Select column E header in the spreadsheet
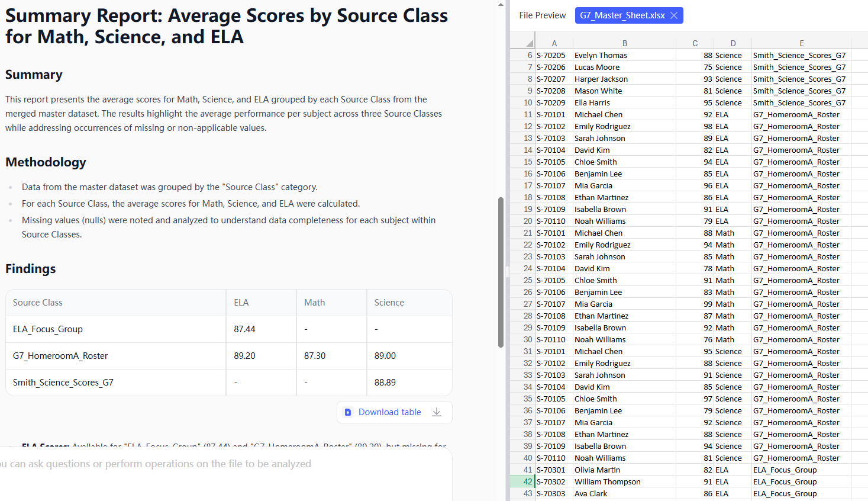868x501 pixels. coord(801,43)
